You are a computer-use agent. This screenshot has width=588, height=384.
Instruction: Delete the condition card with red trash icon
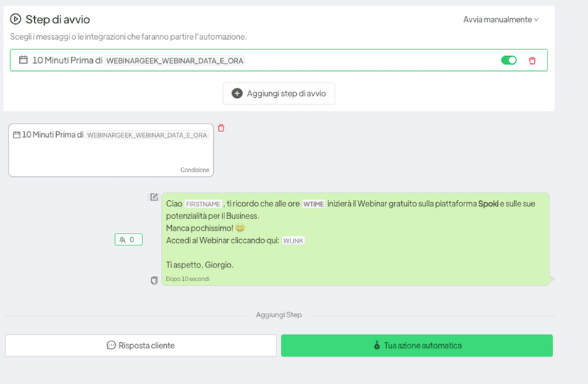222,128
